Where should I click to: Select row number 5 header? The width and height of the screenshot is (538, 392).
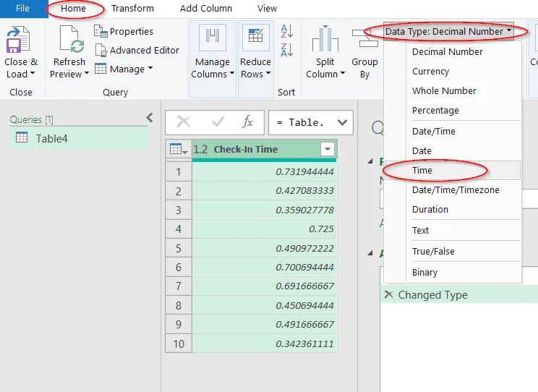point(179,248)
